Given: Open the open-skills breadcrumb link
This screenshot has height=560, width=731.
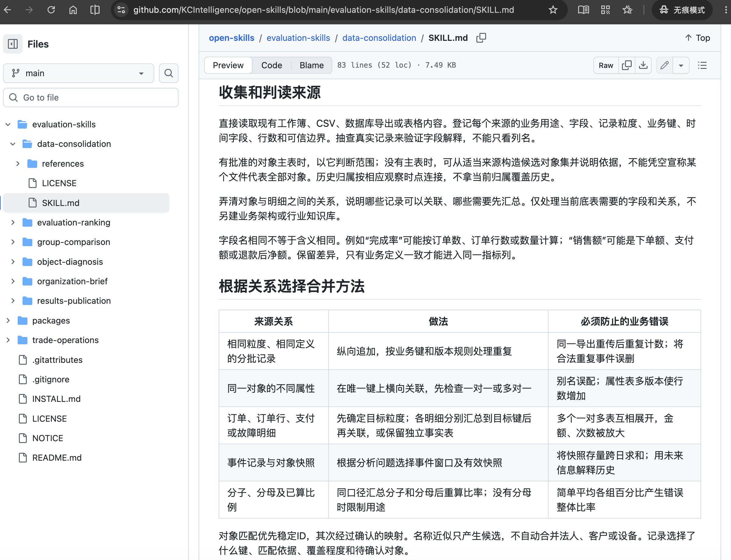Looking at the screenshot, I should point(231,38).
